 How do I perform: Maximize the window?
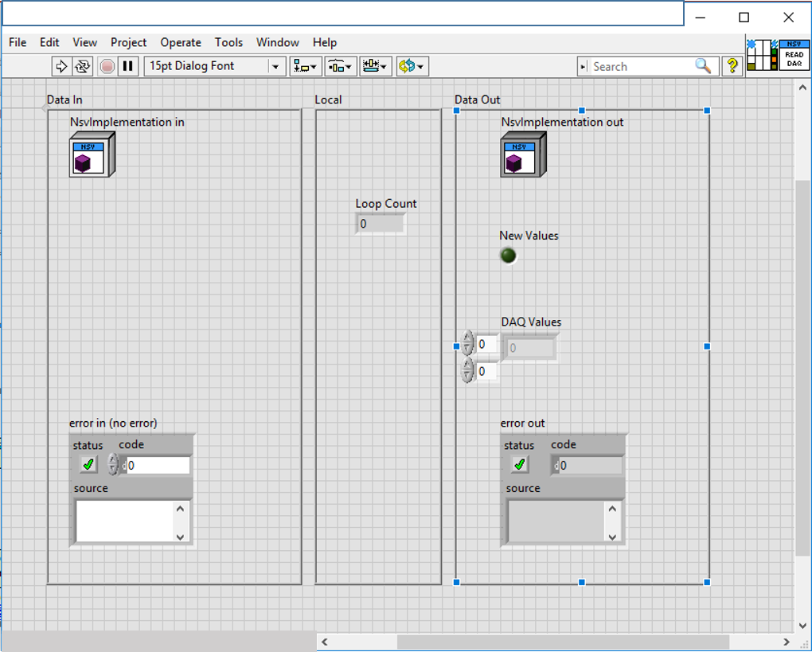click(744, 18)
